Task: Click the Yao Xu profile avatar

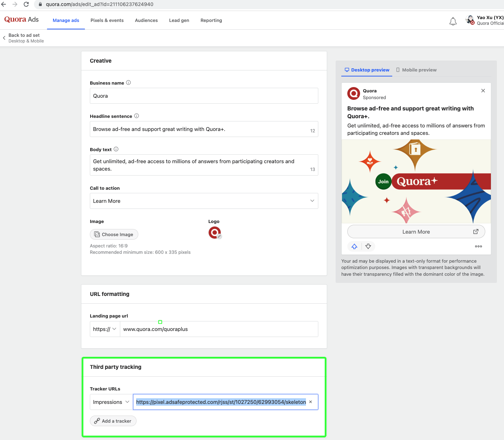Action: point(469,20)
